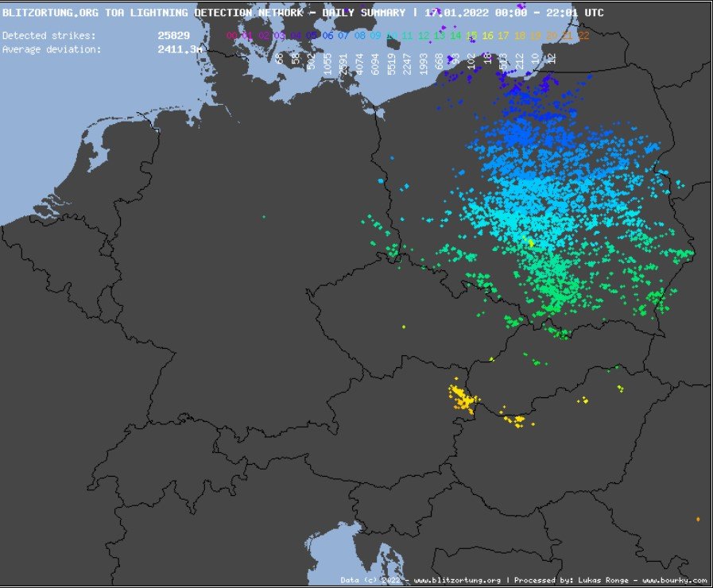The width and height of the screenshot is (713, 588).
Task: Click the lone orange strike marker in Romania
Action: pos(698,519)
